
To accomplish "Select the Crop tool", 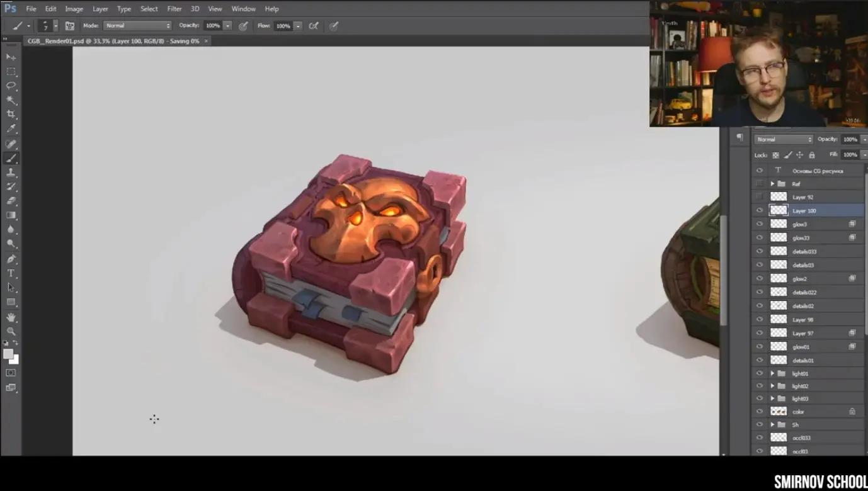I will pos(11,114).
